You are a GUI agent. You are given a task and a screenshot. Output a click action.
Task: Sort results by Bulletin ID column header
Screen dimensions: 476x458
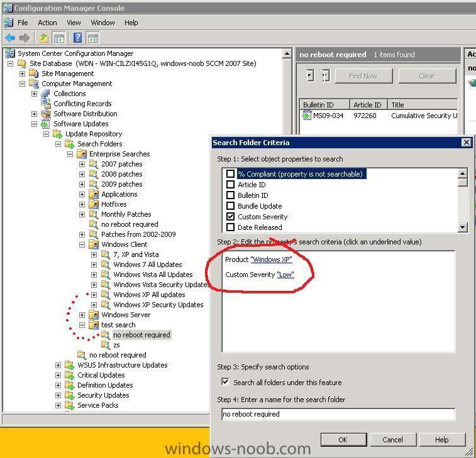click(324, 105)
